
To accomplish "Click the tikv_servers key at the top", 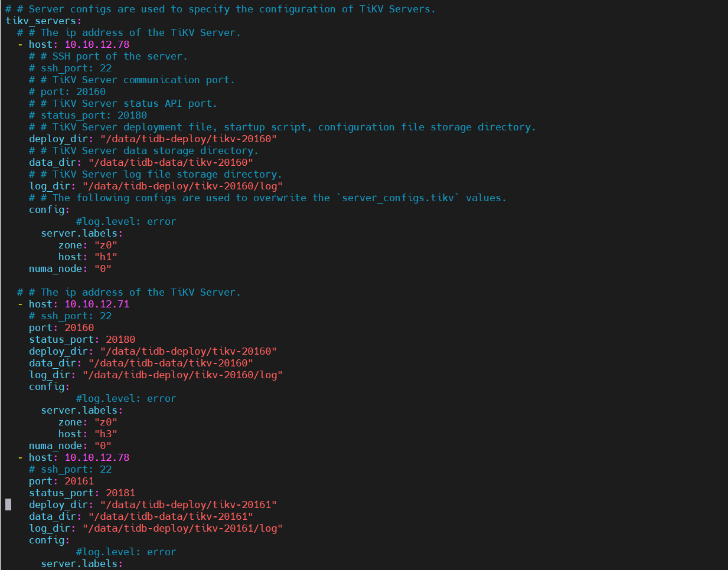I will (41, 21).
